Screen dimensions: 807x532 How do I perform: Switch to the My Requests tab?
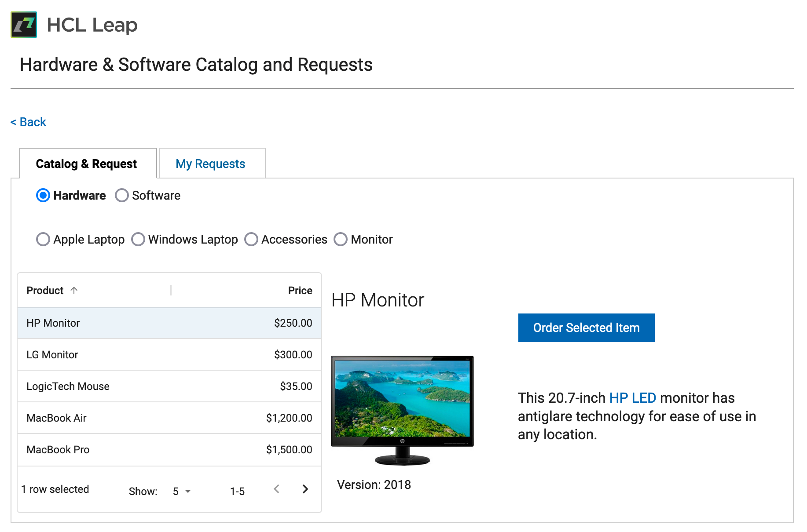click(x=212, y=164)
